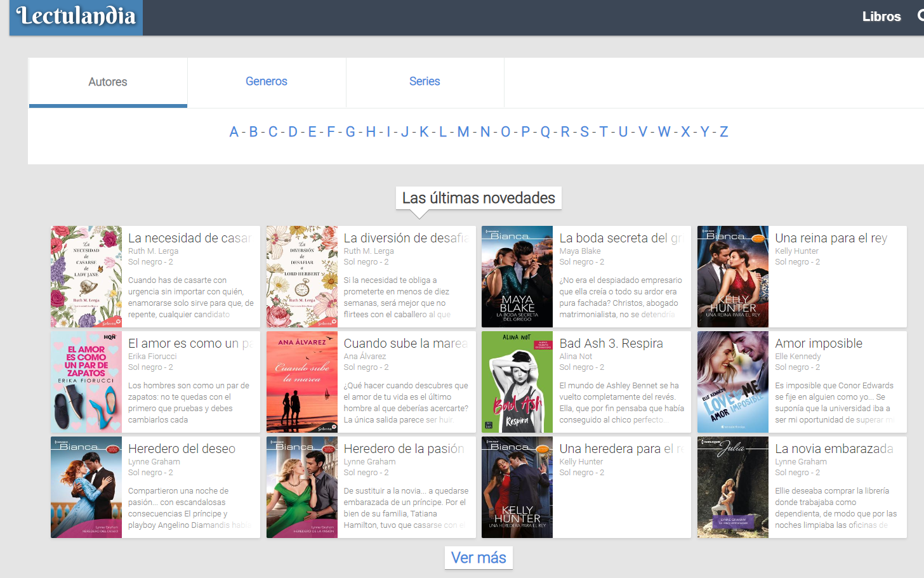Open title link Una reina para el rey
The image size is (924, 578).
coord(831,238)
